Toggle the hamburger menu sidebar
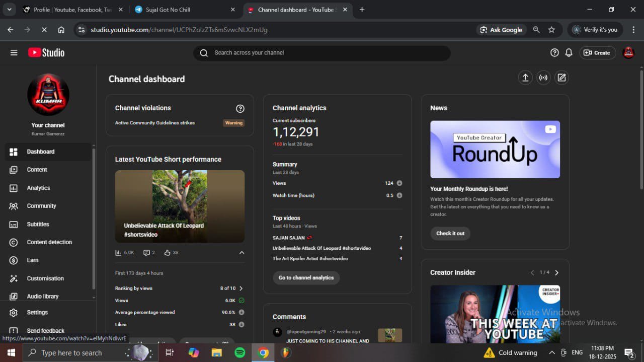The width and height of the screenshot is (644, 362). (x=14, y=53)
